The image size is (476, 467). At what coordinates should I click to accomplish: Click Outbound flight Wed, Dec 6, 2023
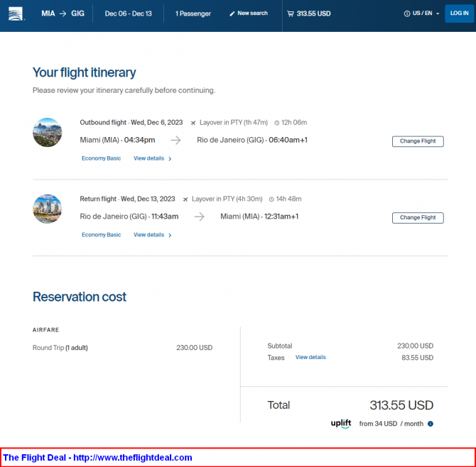[131, 123]
